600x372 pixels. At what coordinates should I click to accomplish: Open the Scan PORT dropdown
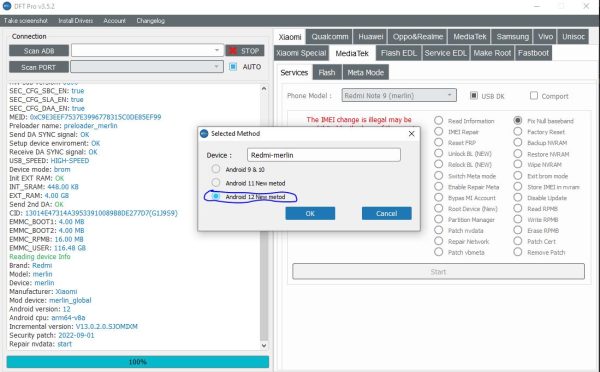pos(147,67)
